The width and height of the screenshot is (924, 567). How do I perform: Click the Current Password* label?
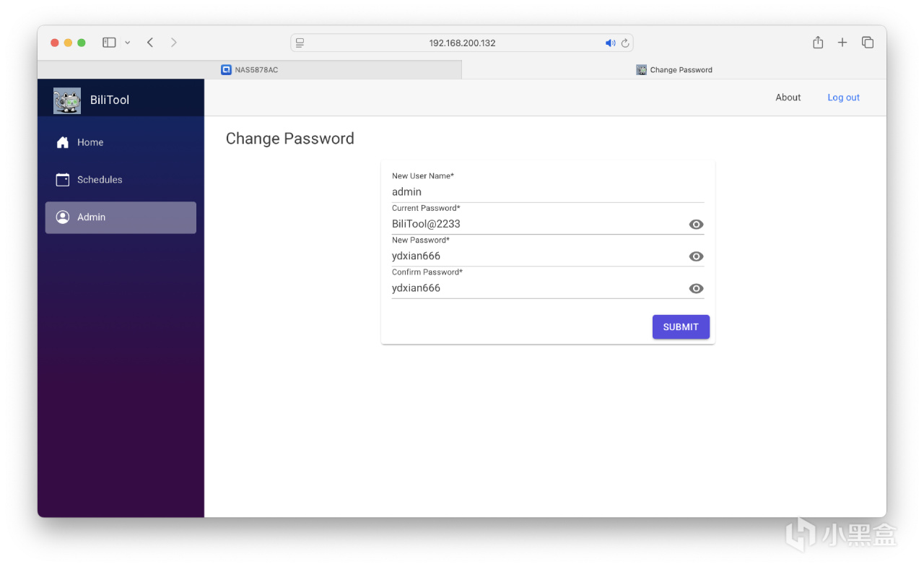(426, 208)
